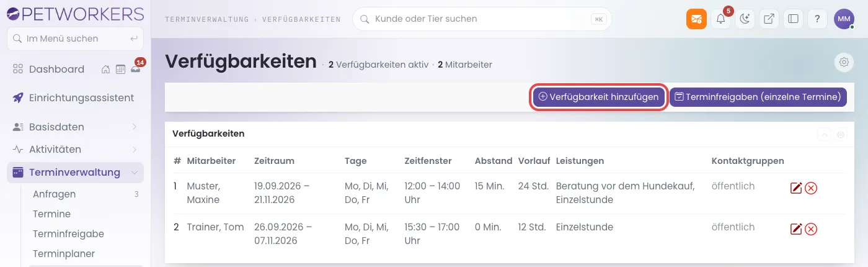
Task: Focus the Kunde oder Tier suchen field
Action: pos(482,19)
